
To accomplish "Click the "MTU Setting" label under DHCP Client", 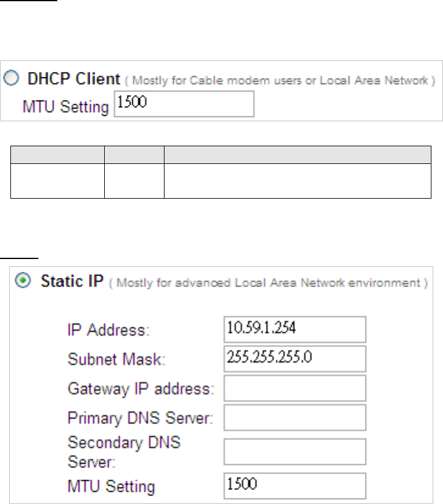I will coord(65,107).
